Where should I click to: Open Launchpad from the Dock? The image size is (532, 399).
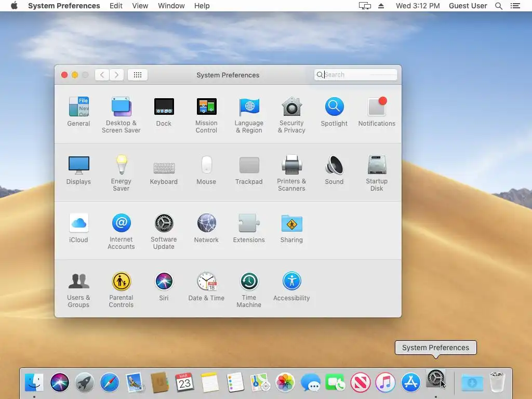coord(85,382)
